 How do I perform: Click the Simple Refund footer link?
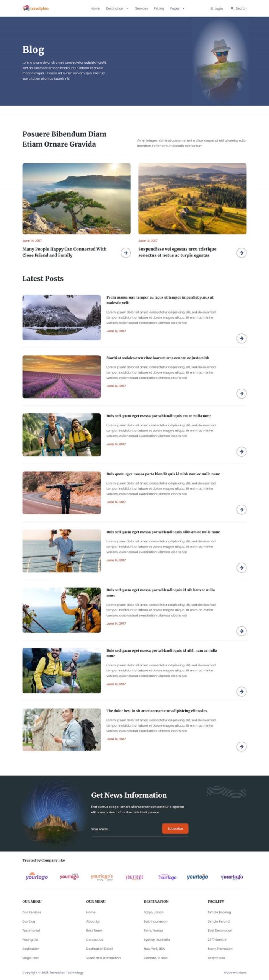[x=218, y=921]
